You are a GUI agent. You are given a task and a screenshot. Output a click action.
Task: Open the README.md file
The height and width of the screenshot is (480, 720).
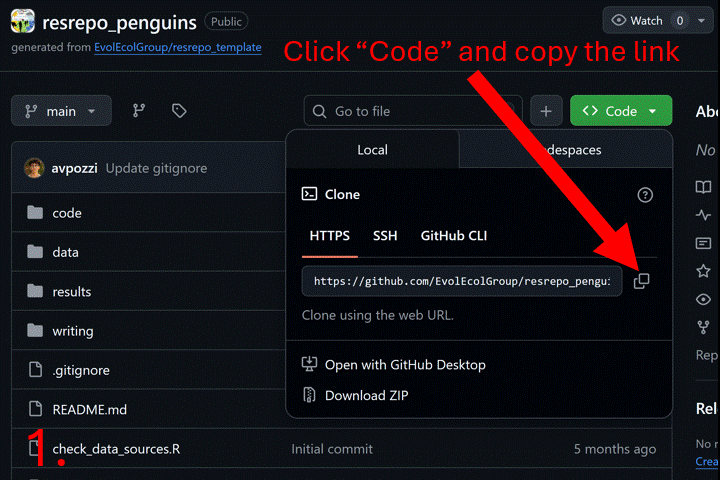point(90,410)
